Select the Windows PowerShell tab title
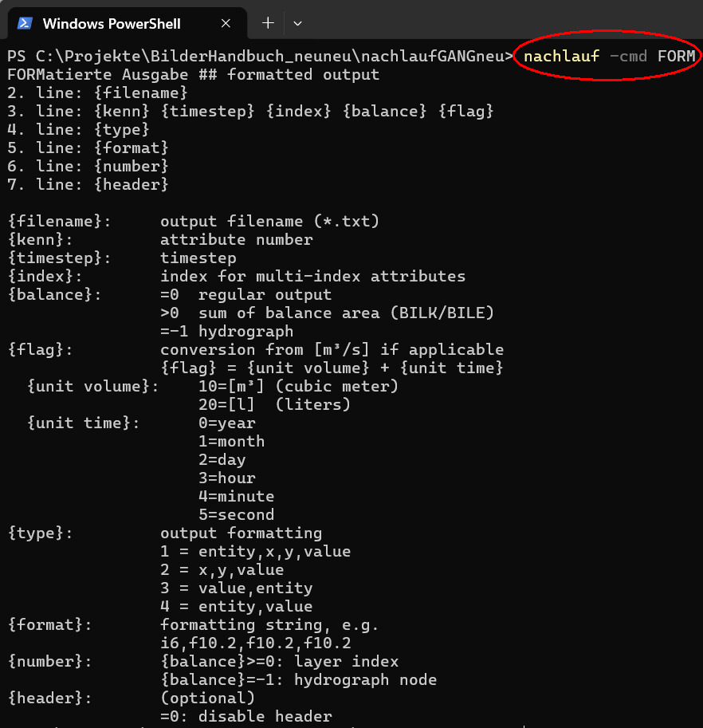This screenshot has height=728, width=703. [112, 24]
